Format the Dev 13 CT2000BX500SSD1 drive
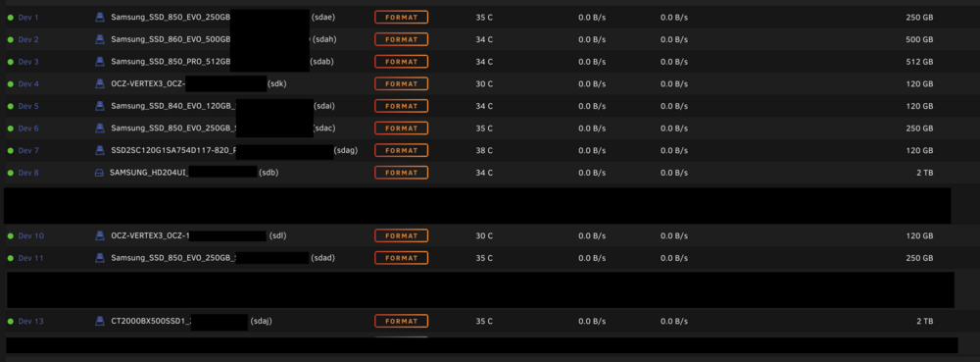This screenshot has height=362, width=980. click(x=401, y=322)
